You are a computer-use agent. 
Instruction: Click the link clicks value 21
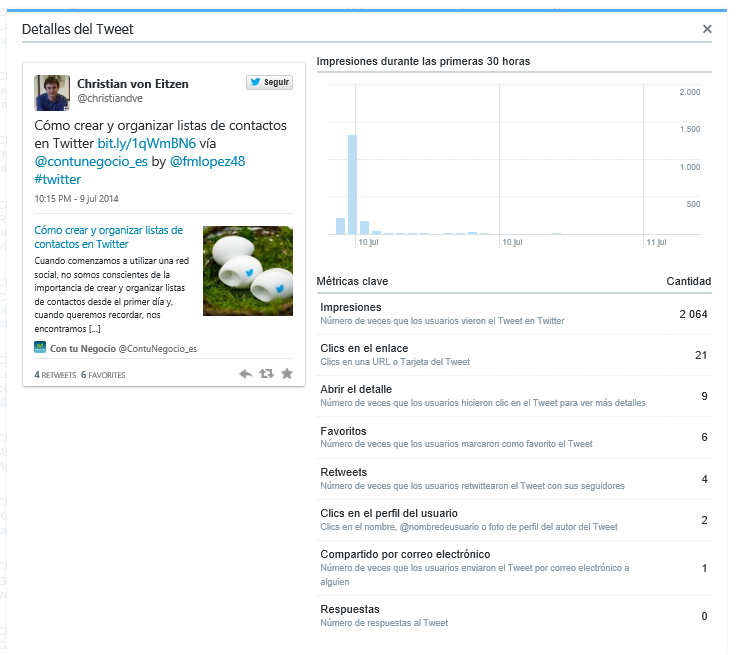coord(701,355)
